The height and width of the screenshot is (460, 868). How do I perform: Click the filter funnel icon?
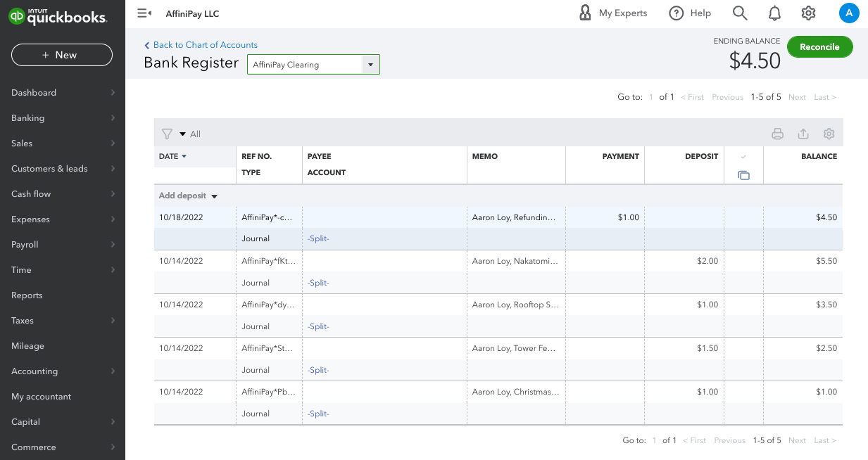(x=167, y=134)
